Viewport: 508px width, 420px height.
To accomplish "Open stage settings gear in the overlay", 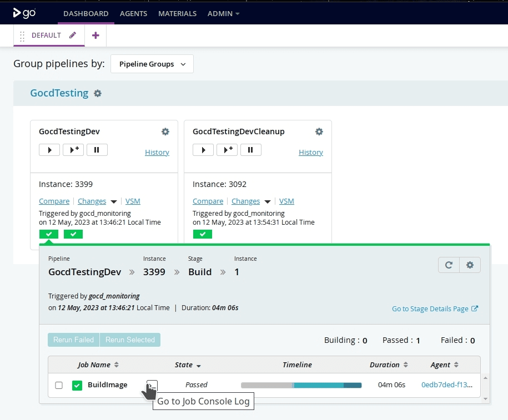I will point(470,265).
